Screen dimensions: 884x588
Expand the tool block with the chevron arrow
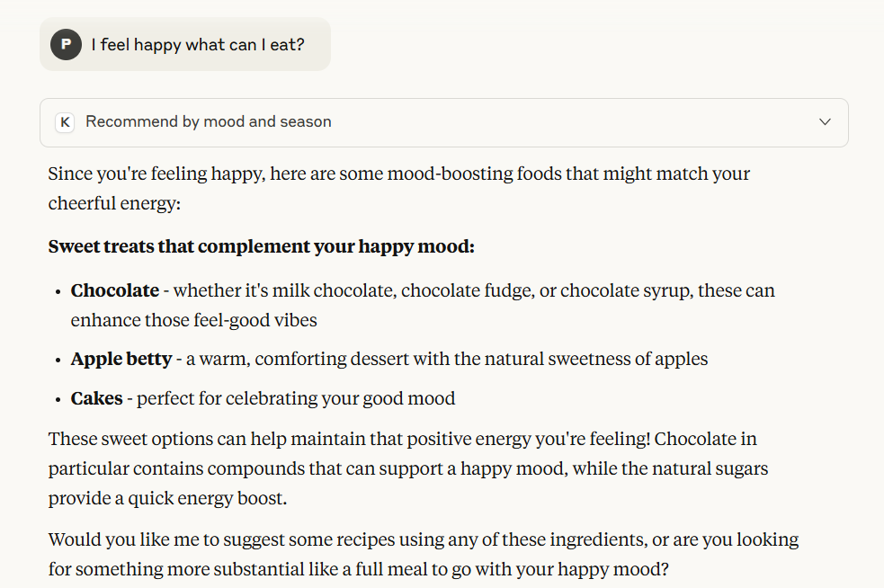tap(825, 122)
